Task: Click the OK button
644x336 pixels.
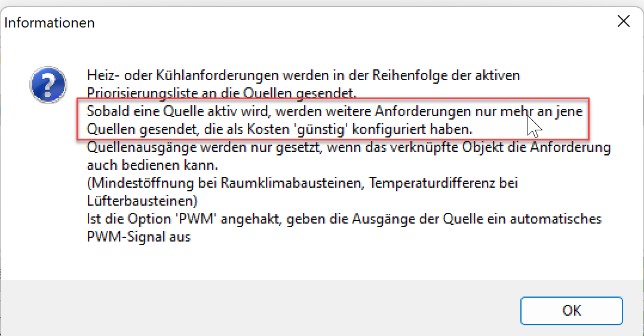Action: click(x=571, y=310)
